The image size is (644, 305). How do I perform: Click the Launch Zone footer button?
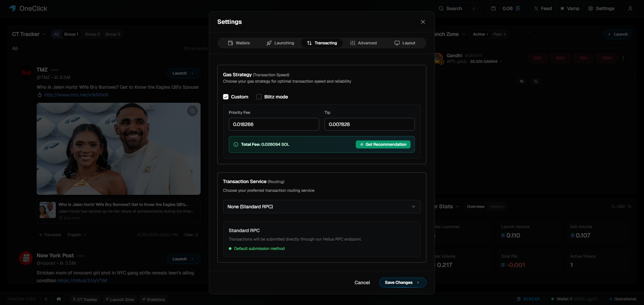(120, 299)
